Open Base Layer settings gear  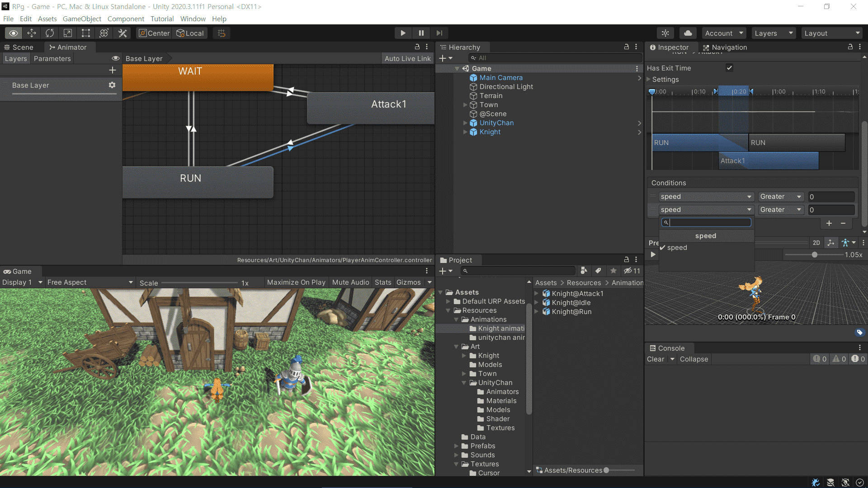(112, 85)
